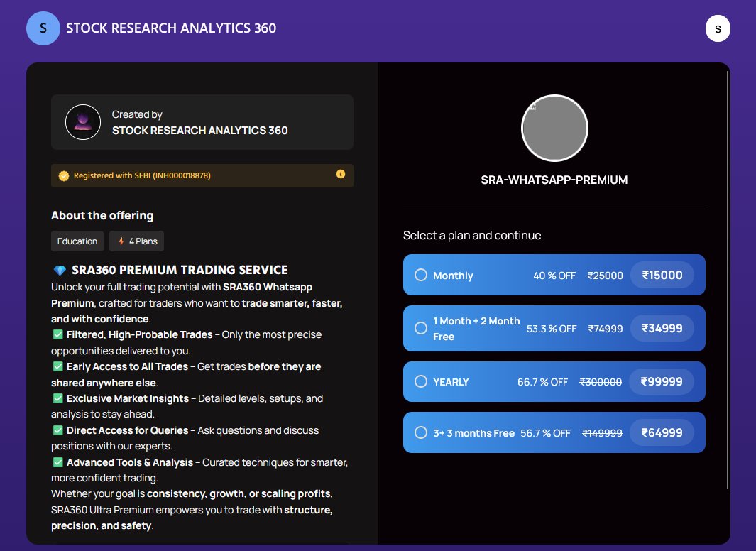Click the green check beside Filtered, High-Probable Trades
The height and width of the screenshot is (551, 756).
click(x=58, y=334)
